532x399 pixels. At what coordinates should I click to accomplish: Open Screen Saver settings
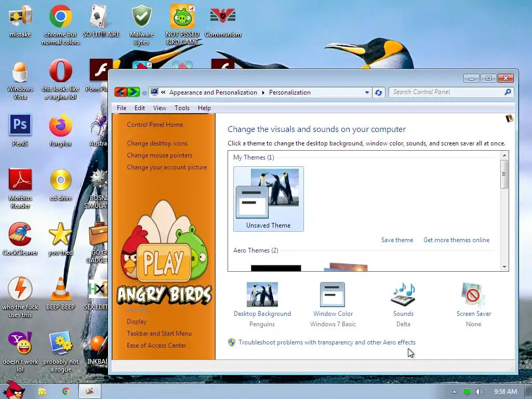point(474,304)
